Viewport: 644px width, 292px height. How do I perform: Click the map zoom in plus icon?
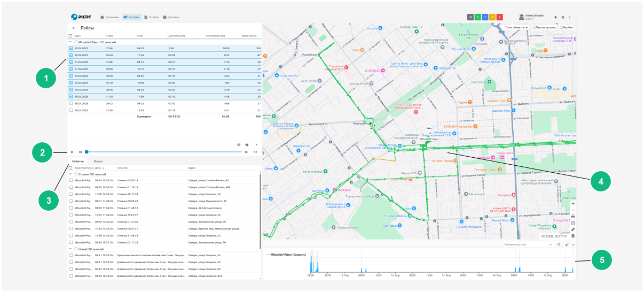click(x=573, y=204)
